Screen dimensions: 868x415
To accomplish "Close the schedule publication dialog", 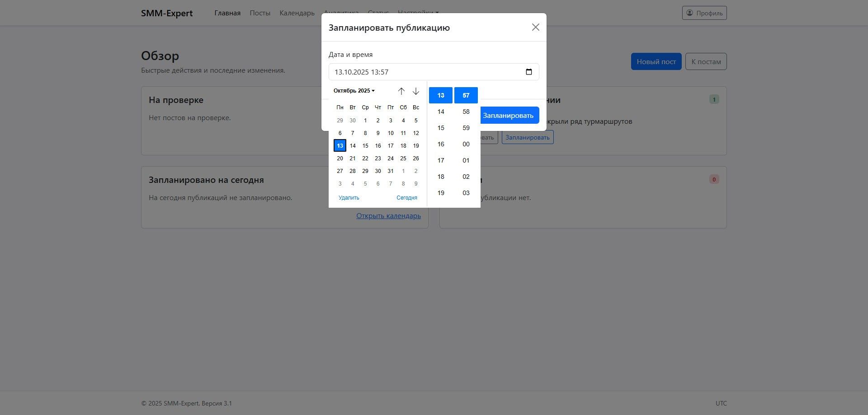I will [536, 27].
